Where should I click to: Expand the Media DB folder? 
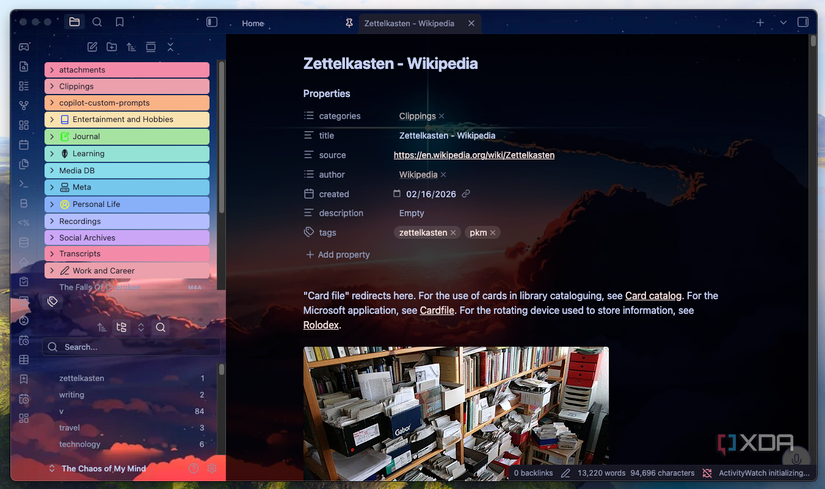127,171
